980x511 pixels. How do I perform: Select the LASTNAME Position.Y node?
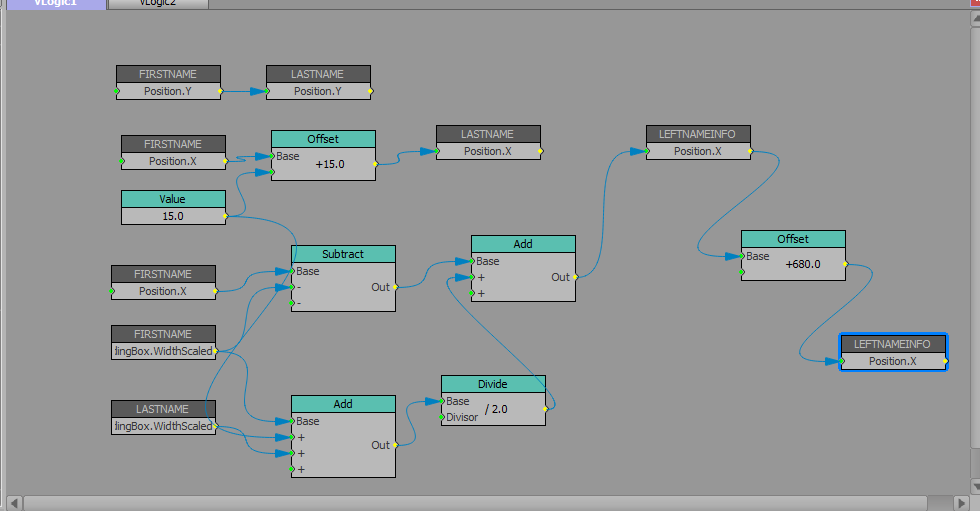coord(318,82)
